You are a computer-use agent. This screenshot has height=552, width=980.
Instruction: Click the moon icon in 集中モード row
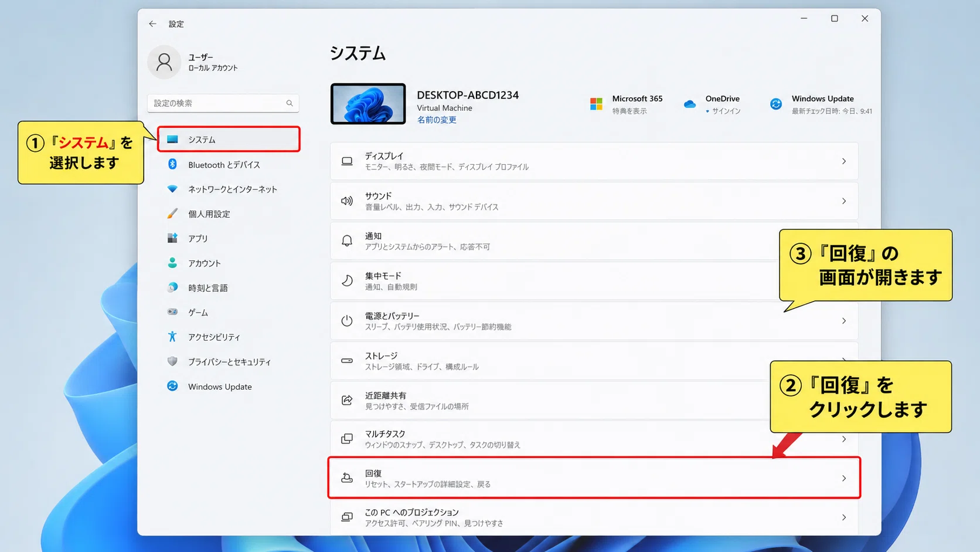[347, 280]
